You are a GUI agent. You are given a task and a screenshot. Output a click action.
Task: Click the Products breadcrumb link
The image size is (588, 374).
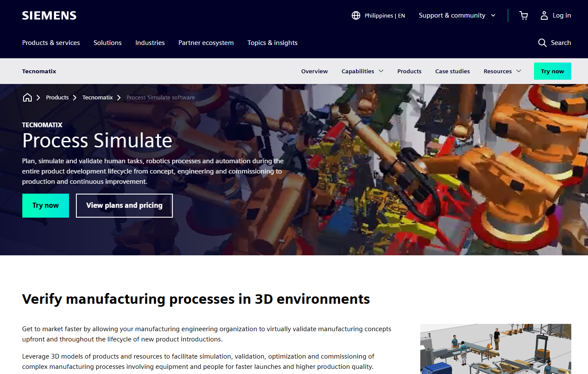tap(57, 98)
